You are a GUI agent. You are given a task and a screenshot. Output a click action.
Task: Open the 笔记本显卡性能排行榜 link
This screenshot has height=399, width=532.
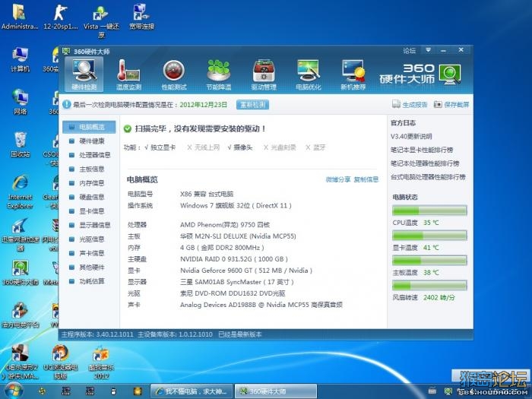[x=422, y=150]
